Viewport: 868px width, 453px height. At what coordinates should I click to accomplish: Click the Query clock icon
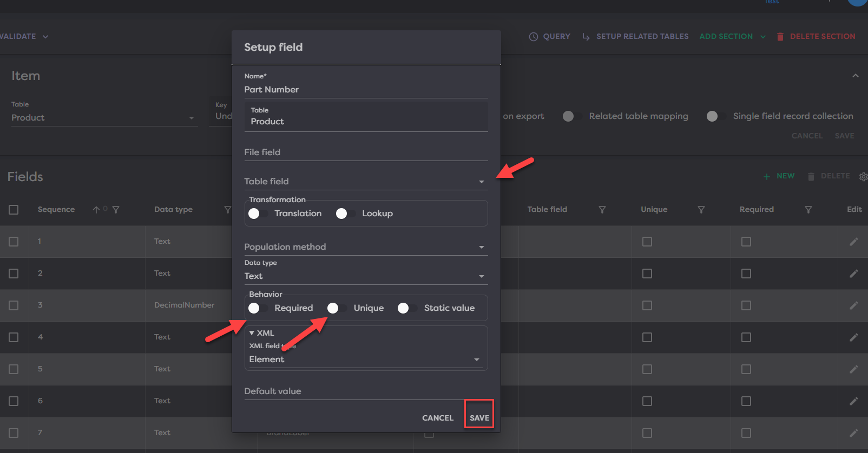pyautogui.click(x=533, y=37)
